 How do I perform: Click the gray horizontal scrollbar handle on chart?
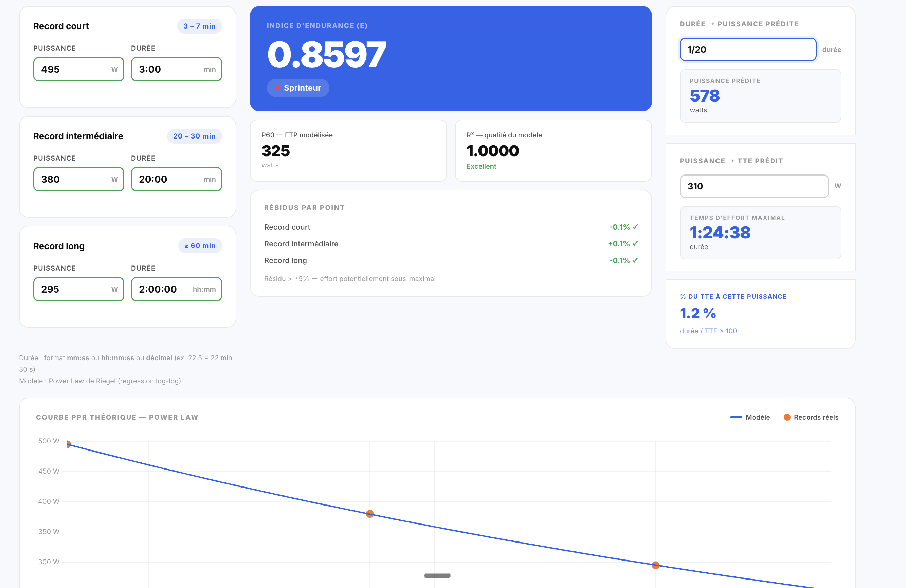click(x=437, y=575)
